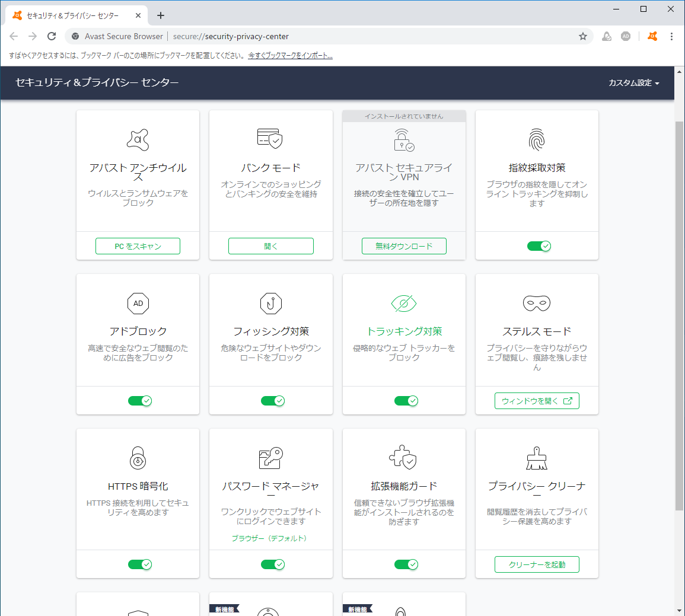Image resolution: width=685 pixels, height=616 pixels.
Task: Click the HTTPS 暗号化 title
Action: tap(138, 486)
